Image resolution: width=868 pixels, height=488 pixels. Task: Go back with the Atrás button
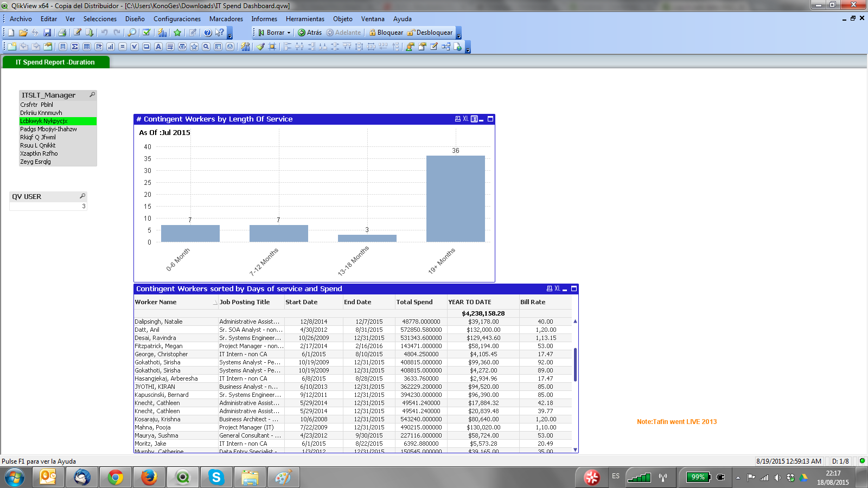(310, 33)
